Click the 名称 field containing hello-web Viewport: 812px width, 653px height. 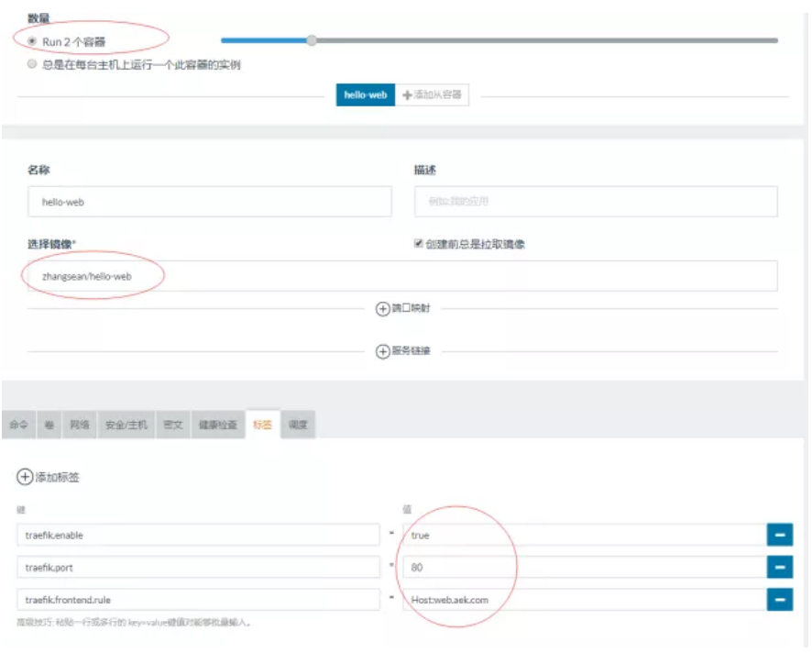click(x=210, y=202)
